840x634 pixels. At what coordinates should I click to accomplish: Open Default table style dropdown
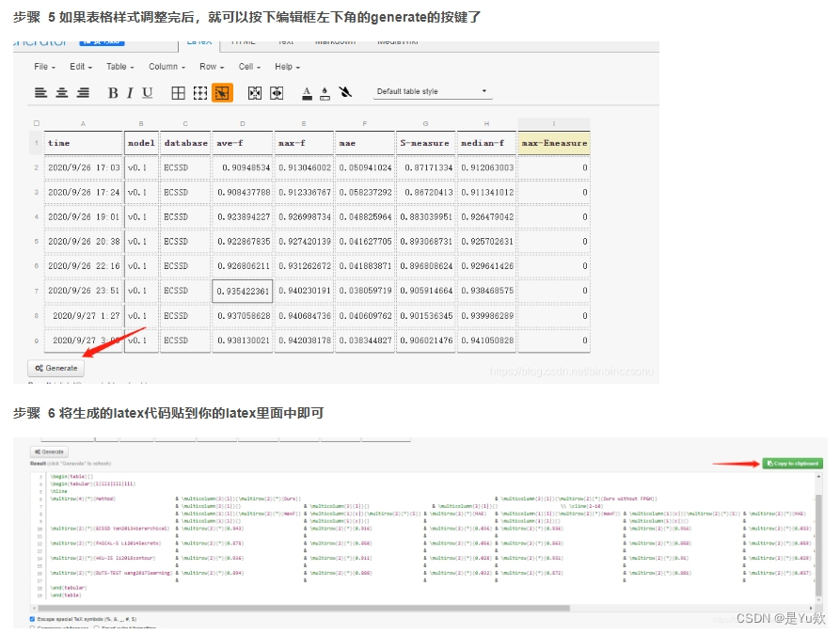433,91
